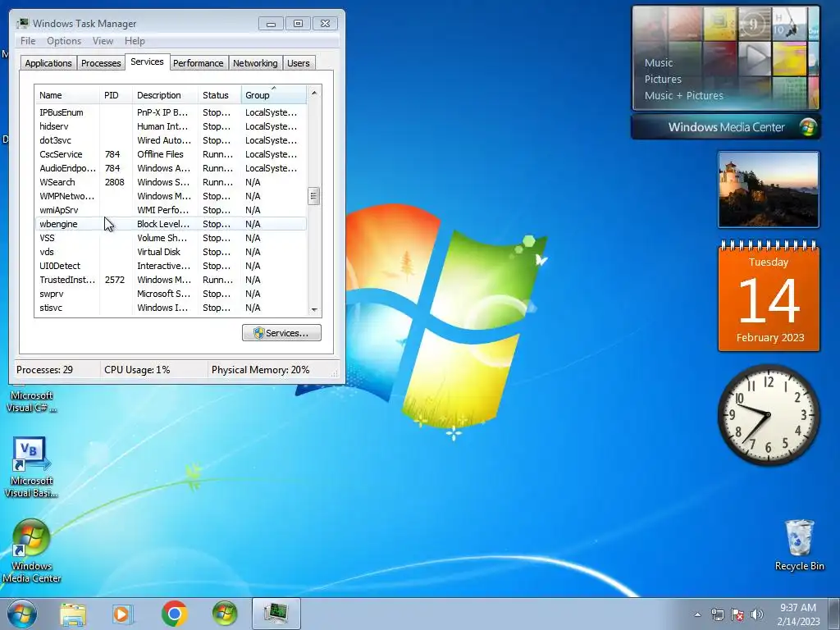Viewport: 840px width, 630px height.
Task: Sort services by Status column
Action: (220, 95)
